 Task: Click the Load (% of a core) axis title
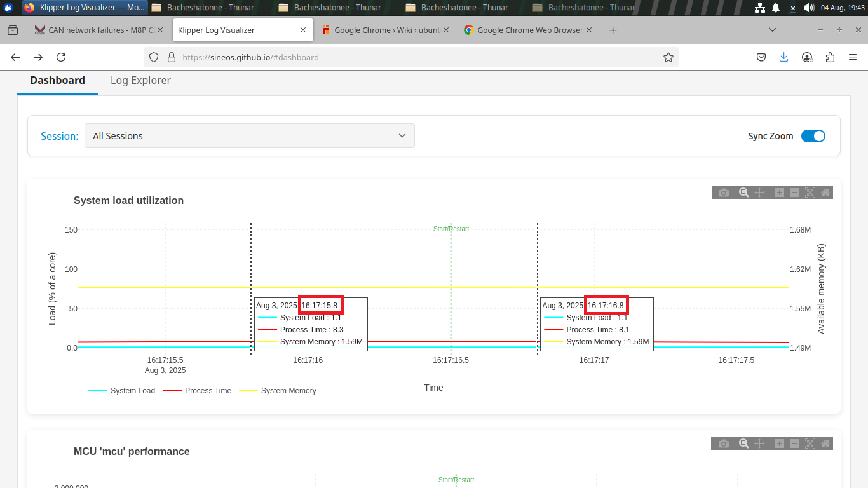(x=52, y=288)
